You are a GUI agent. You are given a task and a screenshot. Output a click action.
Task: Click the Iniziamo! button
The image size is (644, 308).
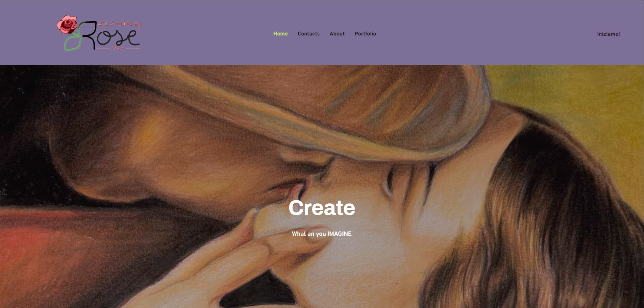pyautogui.click(x=608, y=34)
